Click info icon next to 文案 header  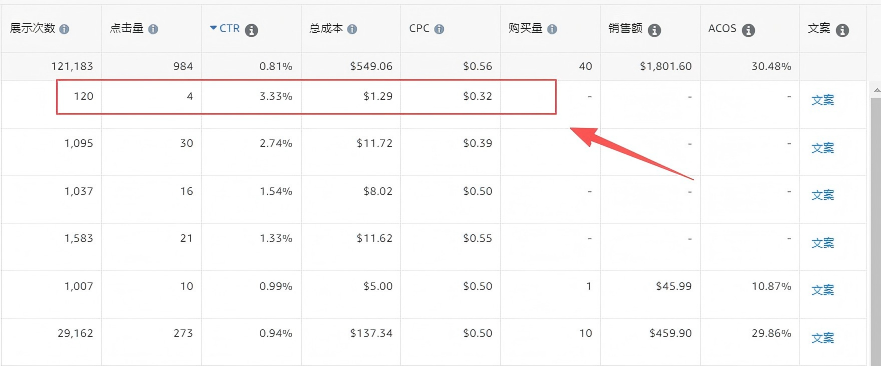842,30
